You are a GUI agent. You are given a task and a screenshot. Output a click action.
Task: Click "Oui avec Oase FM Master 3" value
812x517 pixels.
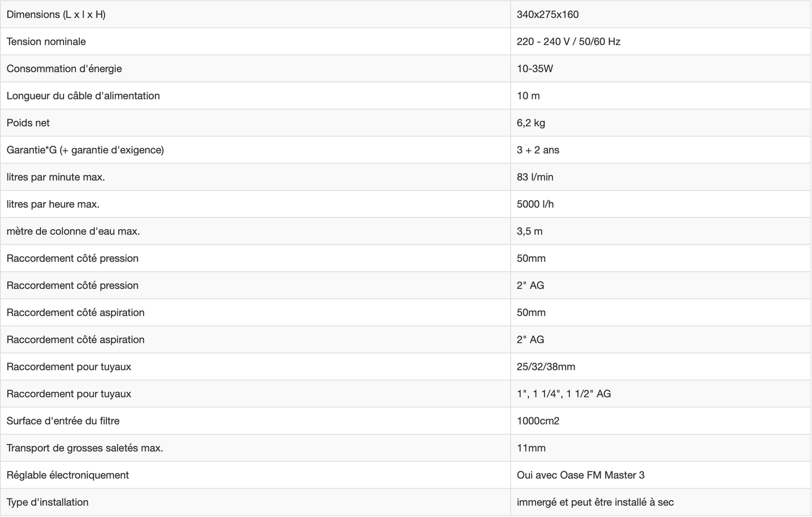(x=580, y=475)
